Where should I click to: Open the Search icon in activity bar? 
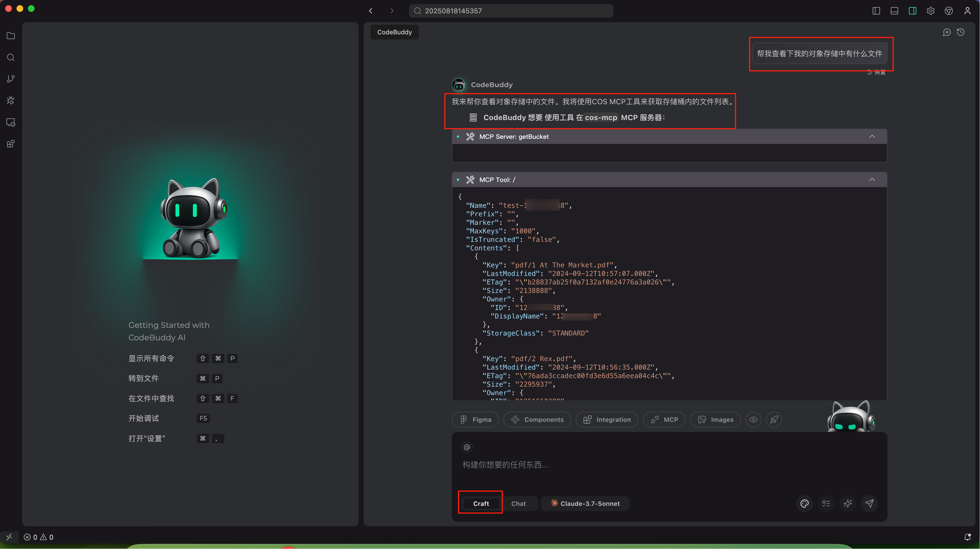[11, 58]
